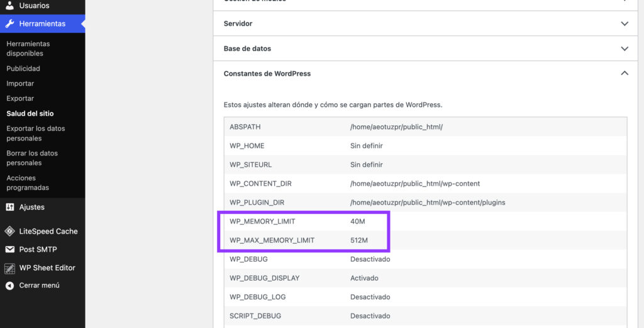Click WP_HOME's Sin definir value
The width and height of the screenshot is (644, 328).
pyautogui.click(x=367, y=146)
